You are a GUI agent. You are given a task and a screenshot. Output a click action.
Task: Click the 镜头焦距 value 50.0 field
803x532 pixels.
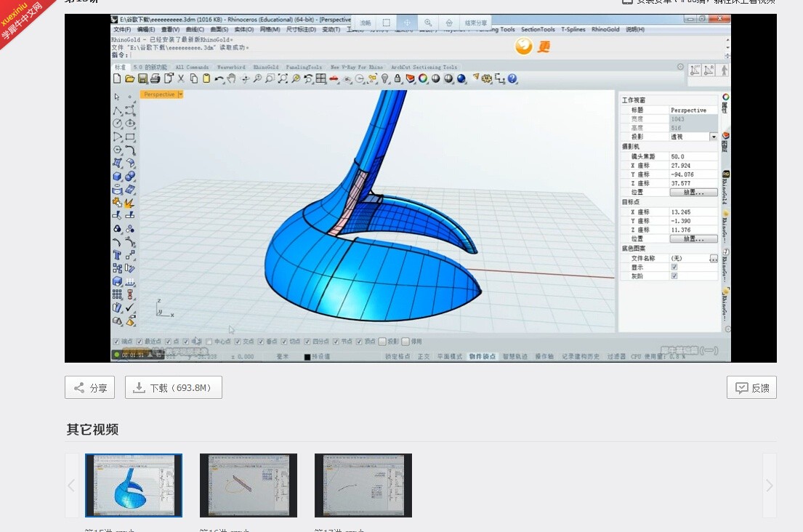pos(693,157)
